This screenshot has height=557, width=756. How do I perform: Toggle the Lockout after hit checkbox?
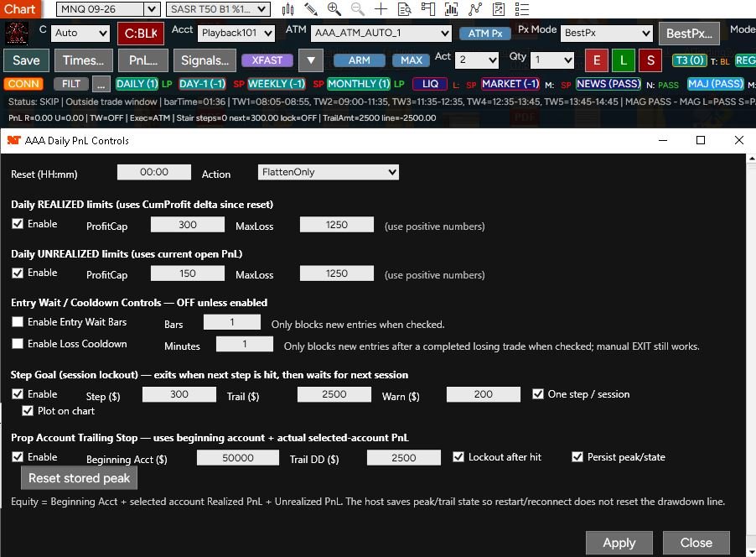[458, 456]
